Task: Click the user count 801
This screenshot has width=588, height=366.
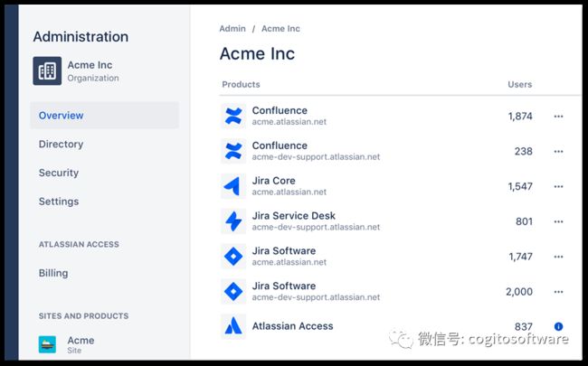Action: coord(524,221)
